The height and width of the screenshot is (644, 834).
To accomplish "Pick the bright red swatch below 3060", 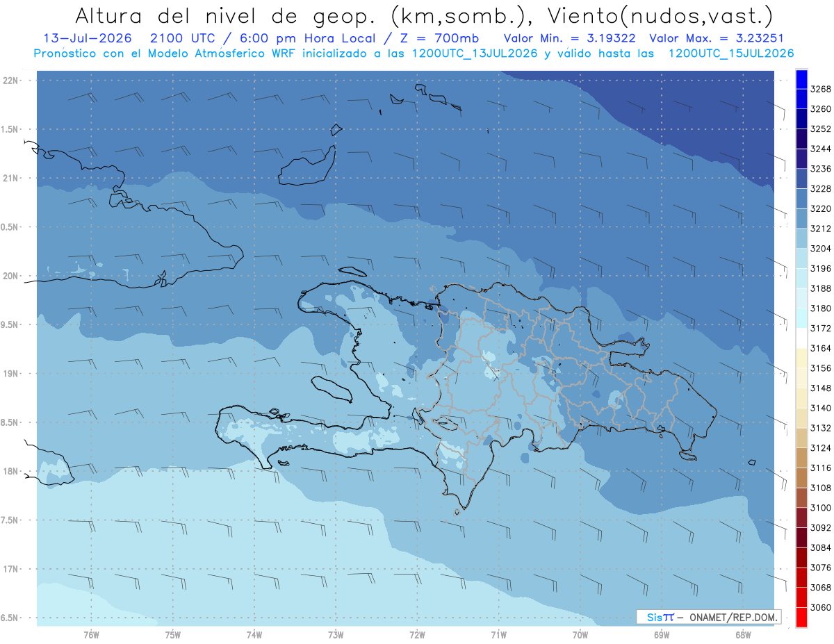I will 801,618.
